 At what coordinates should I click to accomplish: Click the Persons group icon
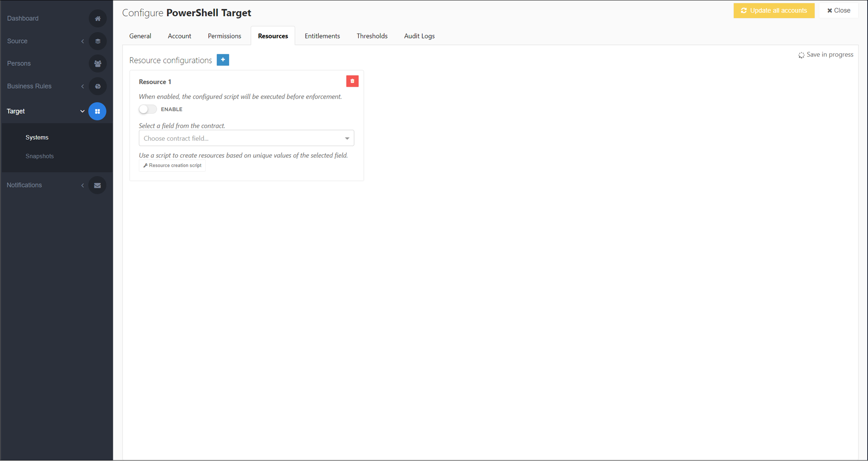point(98,64)
